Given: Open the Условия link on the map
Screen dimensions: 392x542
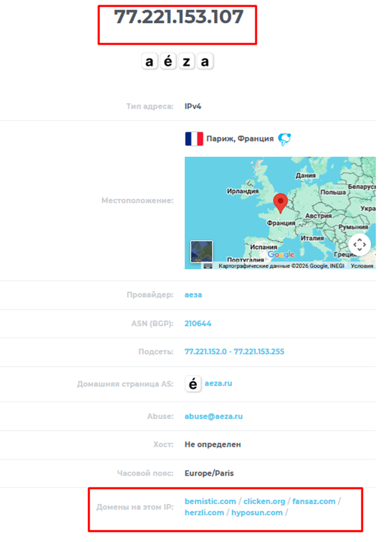Looking at the screenshot, I should tap(362, 266).
